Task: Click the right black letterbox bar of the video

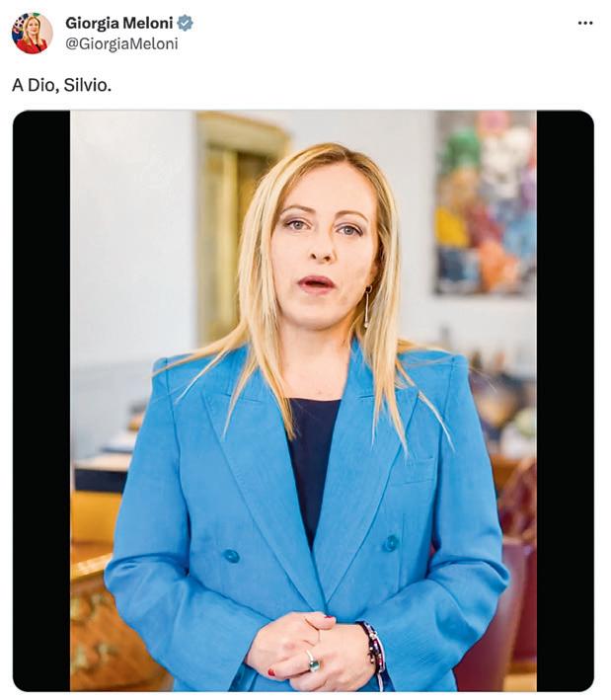Action: point(565,401)
